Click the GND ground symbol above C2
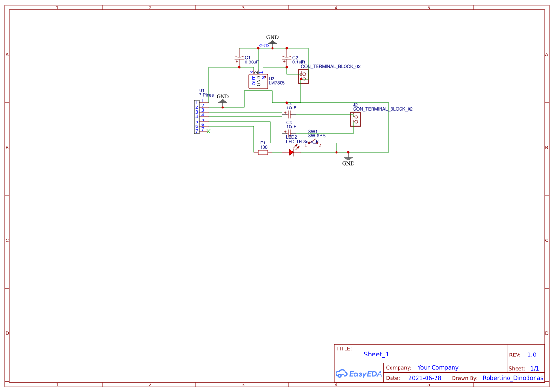 click(x=272, y=42)
